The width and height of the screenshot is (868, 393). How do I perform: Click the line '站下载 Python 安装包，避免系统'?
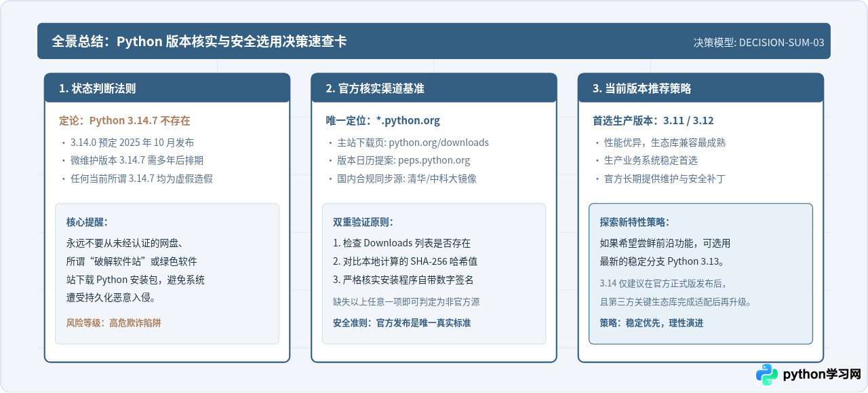[x=136, y=279]
